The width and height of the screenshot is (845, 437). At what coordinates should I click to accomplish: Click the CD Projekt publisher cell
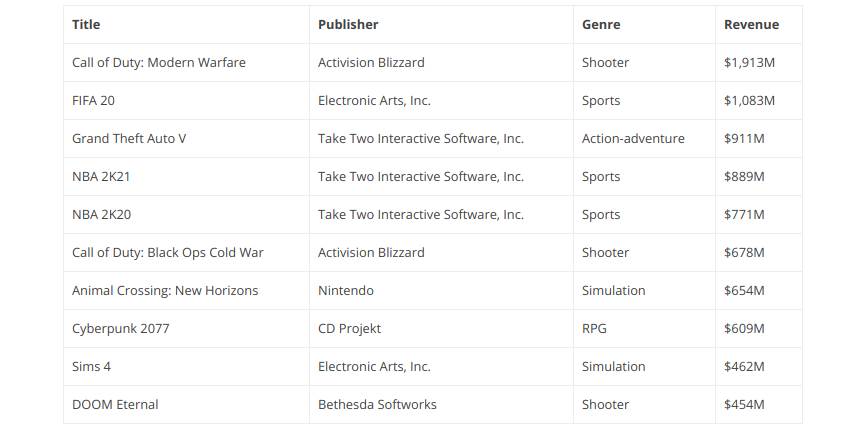(x=349, y=328)
